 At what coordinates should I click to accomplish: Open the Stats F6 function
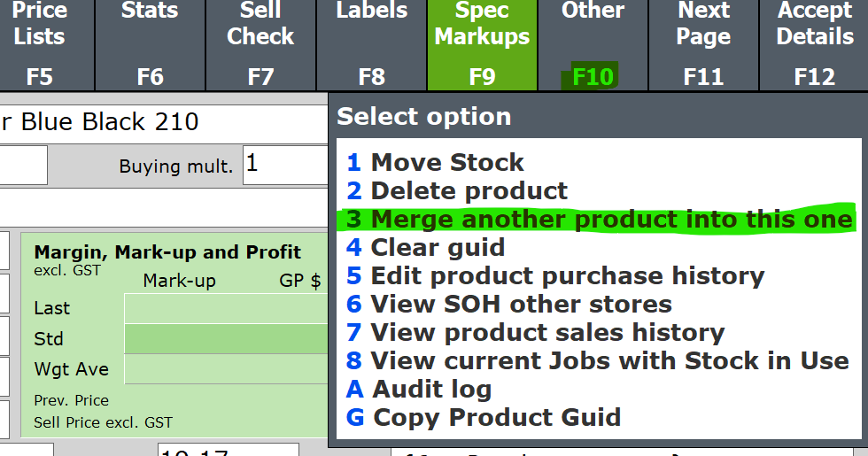tap(150, 44)
